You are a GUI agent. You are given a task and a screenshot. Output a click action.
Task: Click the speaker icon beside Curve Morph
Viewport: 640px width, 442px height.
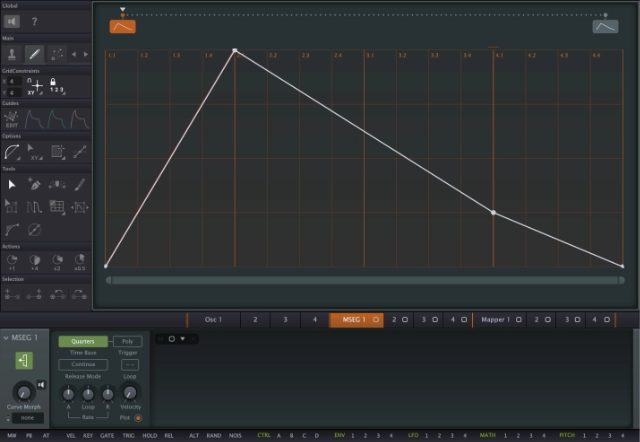pos(41,385)
